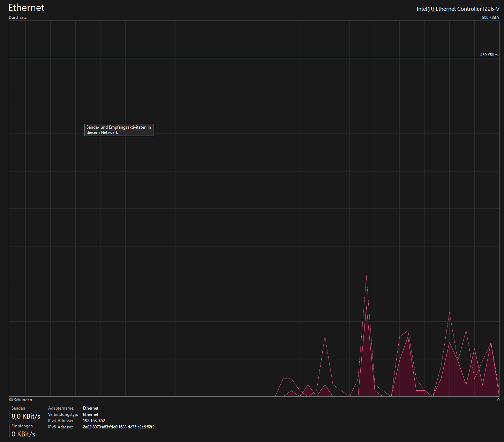Image resolution: width=504 pixels, height=442 pixels.
Task: Click the 0 KBit/s receive value
Action: click(x=23, y=434)
